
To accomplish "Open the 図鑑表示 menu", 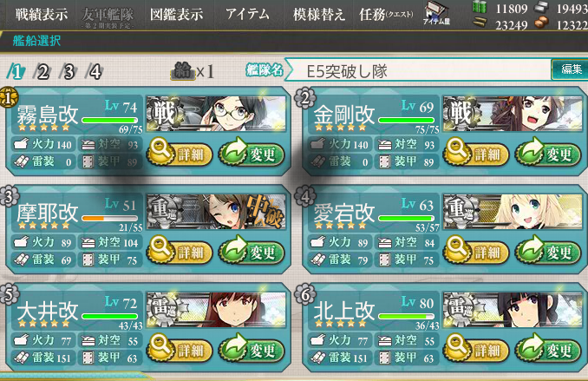I will tap(176, 15).
